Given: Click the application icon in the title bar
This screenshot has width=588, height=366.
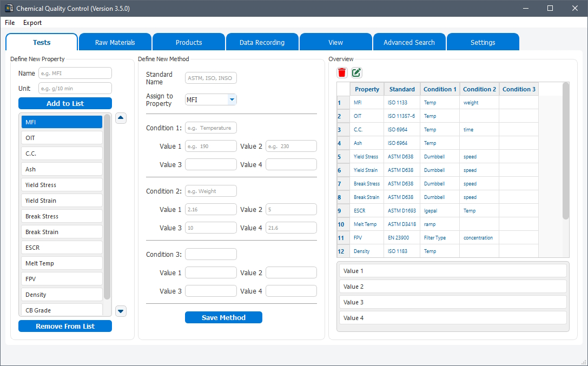Looking at the screenshot, I should coord(9,8).
